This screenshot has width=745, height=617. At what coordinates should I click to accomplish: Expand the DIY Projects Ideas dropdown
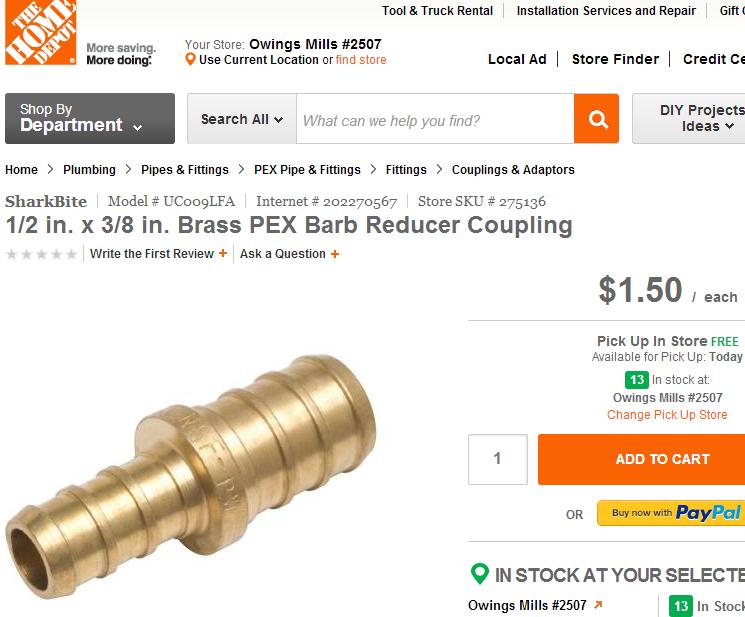click(688, 118)
